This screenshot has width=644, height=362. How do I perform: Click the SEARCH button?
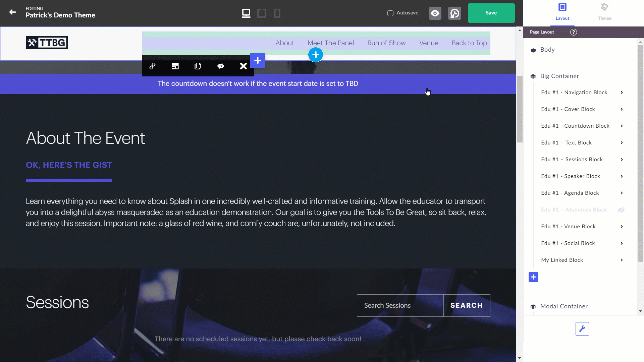pyautogui.click(x=467, y=305)
